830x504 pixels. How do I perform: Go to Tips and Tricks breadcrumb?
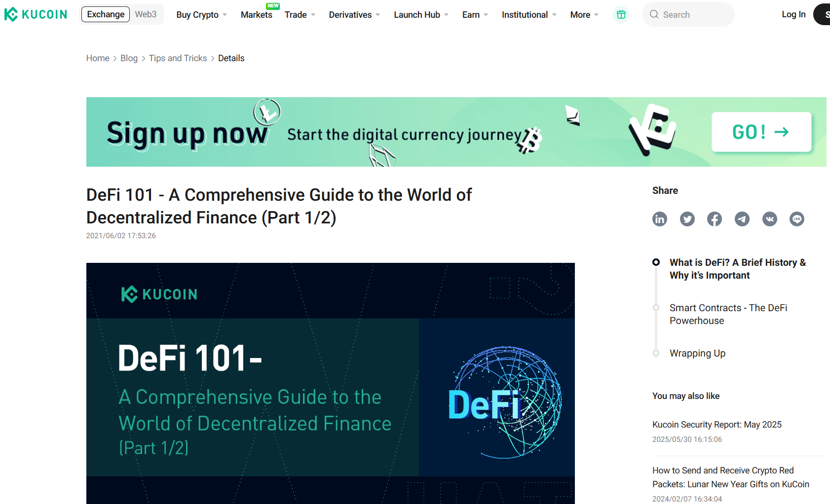click(178, 58)
